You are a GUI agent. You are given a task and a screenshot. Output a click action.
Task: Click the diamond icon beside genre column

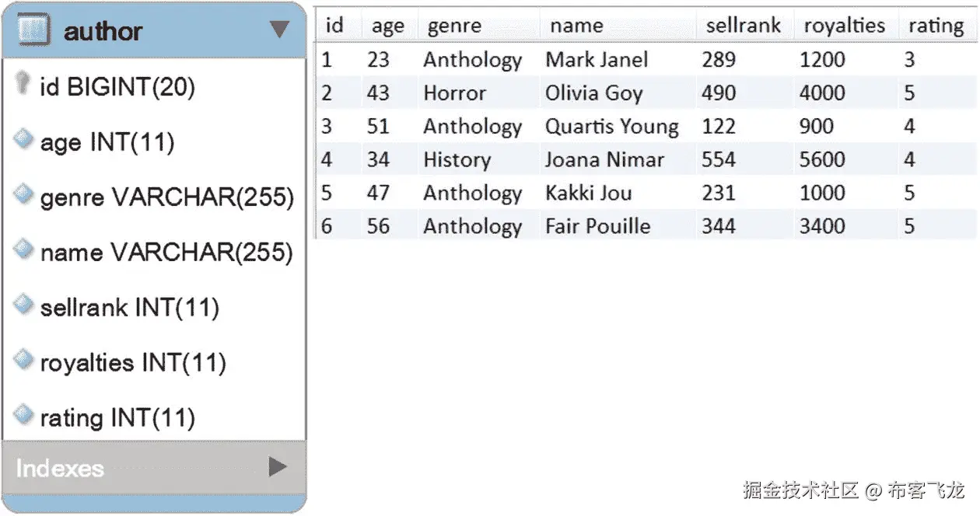point(23,194)
